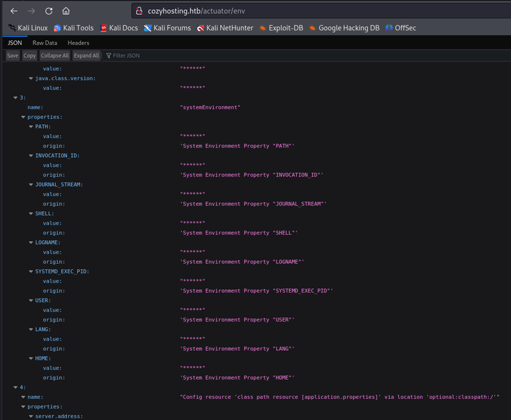Open the Kali Docs bookmark
511x420 pixels.
point(119,28)
